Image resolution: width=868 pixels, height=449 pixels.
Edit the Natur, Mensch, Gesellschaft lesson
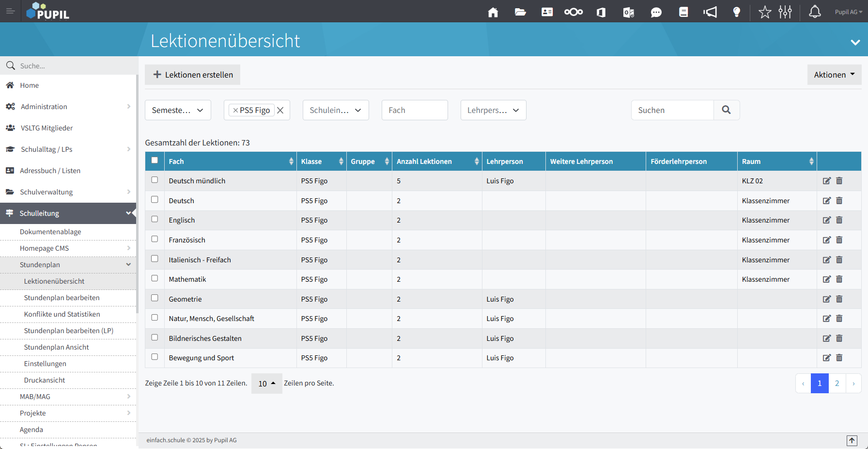tap(827, 319)
